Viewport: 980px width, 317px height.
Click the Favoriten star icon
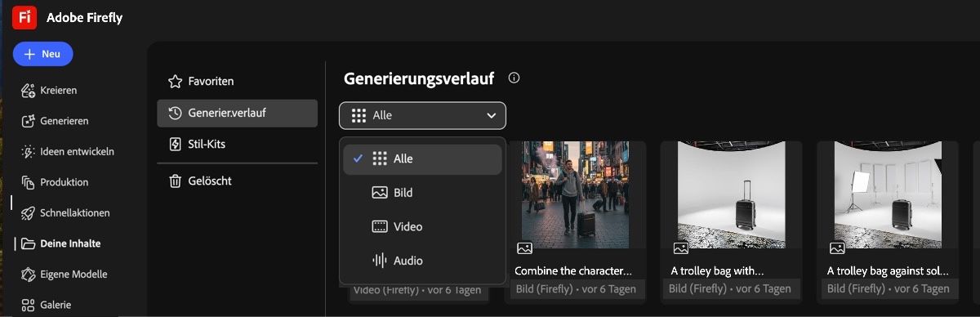175,82
